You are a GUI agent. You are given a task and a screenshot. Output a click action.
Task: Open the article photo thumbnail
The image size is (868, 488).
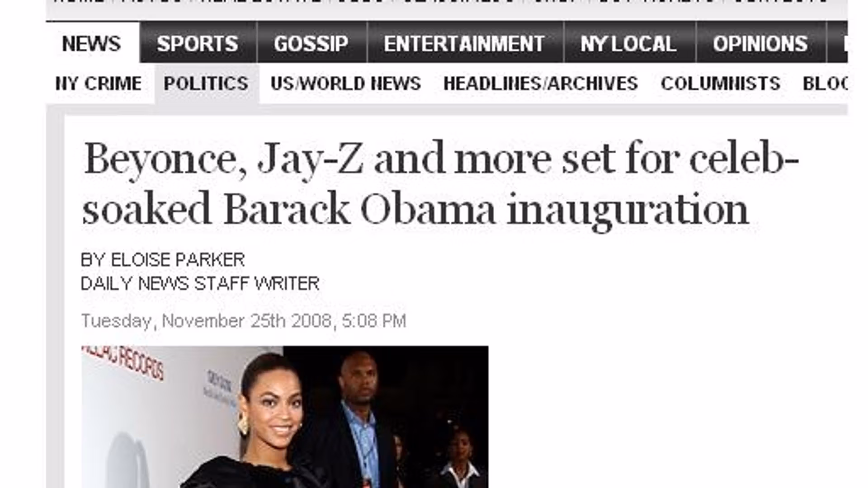click(x=285, y=417)
